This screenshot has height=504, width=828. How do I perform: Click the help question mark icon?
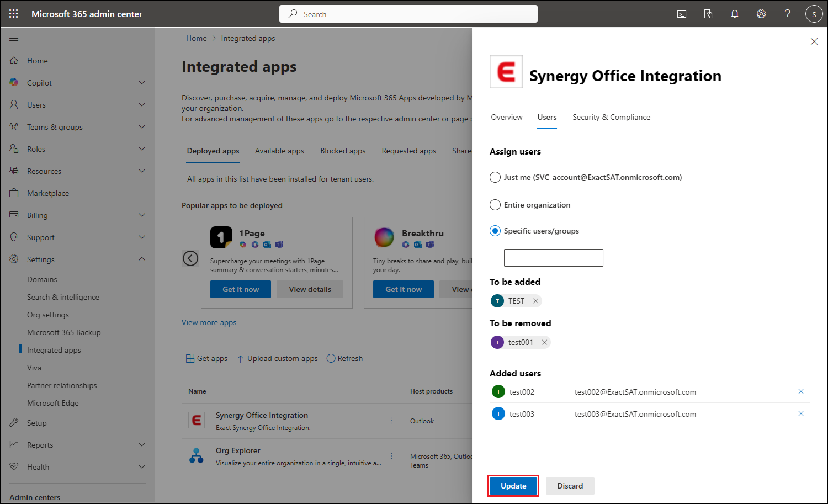[x=787, y=14]
